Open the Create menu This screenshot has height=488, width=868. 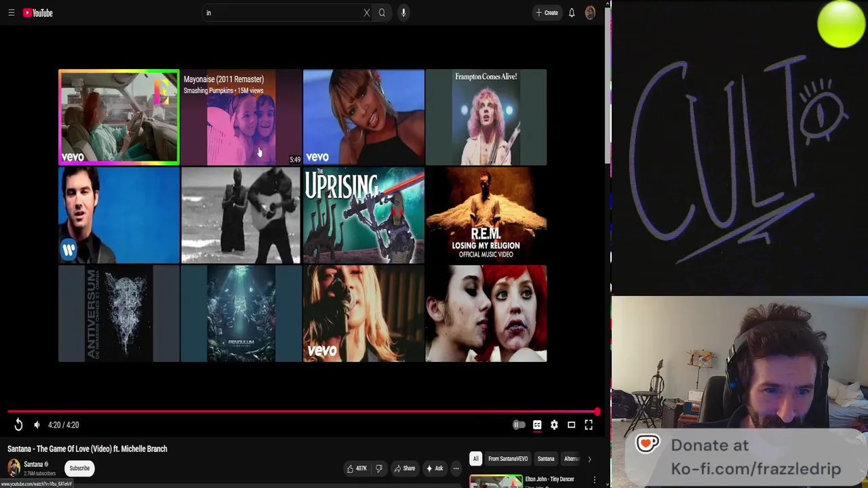tap(547, 12)
